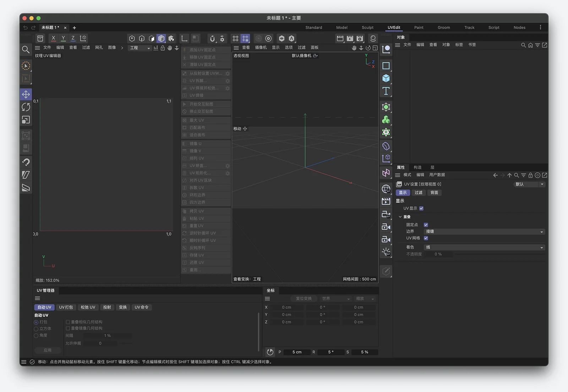Click the Live Selection tool icon

[x=26, y=66]
